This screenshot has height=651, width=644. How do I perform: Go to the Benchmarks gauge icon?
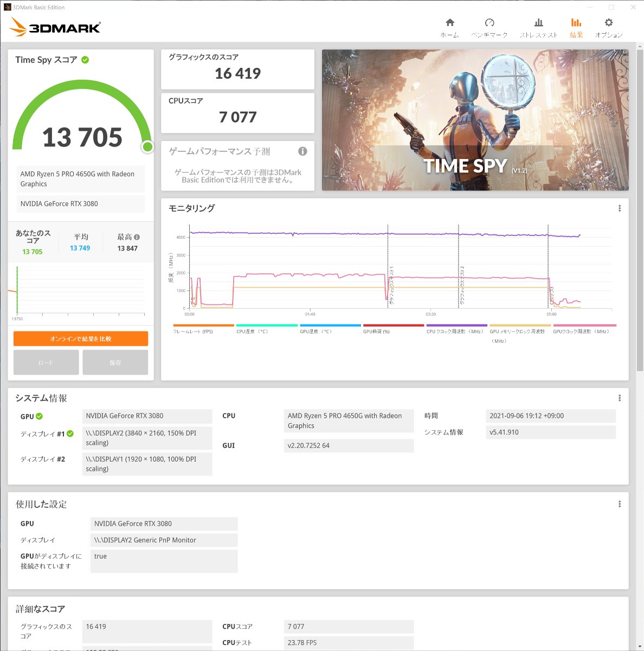(x=489, y=23)
